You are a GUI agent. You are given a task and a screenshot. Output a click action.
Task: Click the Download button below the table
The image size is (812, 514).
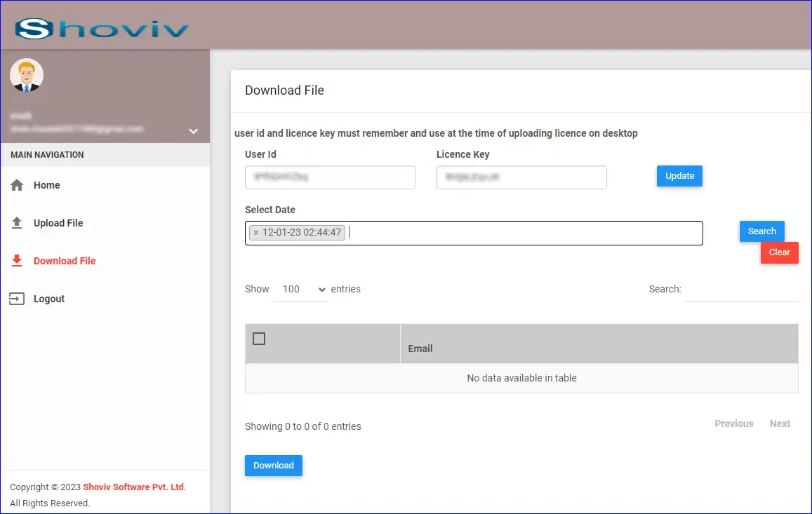coord(273,465)
